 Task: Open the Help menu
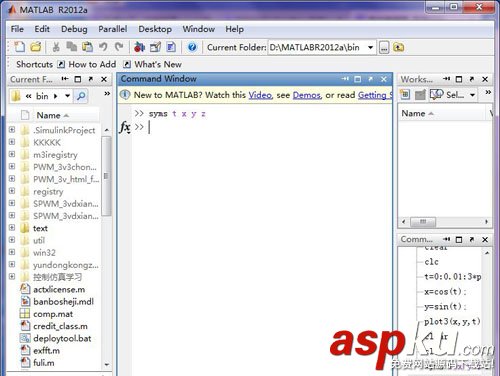pyautogui.click(x=234, y=29)
